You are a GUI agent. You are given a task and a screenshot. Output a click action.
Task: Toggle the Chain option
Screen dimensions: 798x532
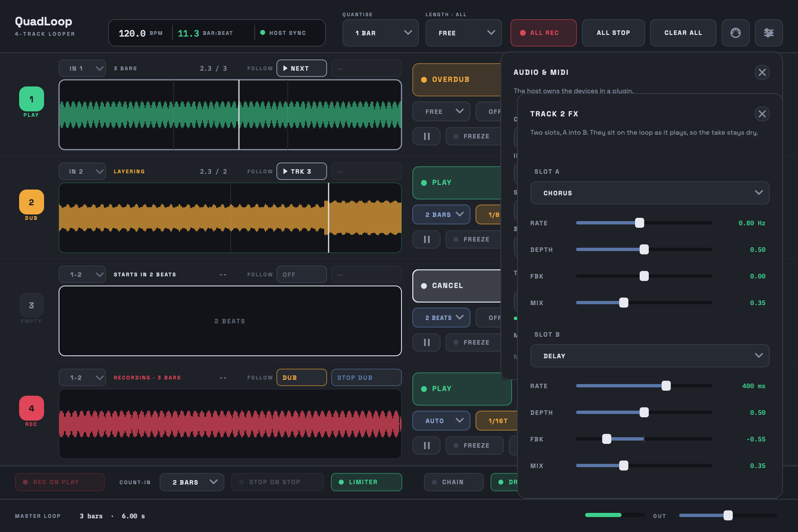453,482
